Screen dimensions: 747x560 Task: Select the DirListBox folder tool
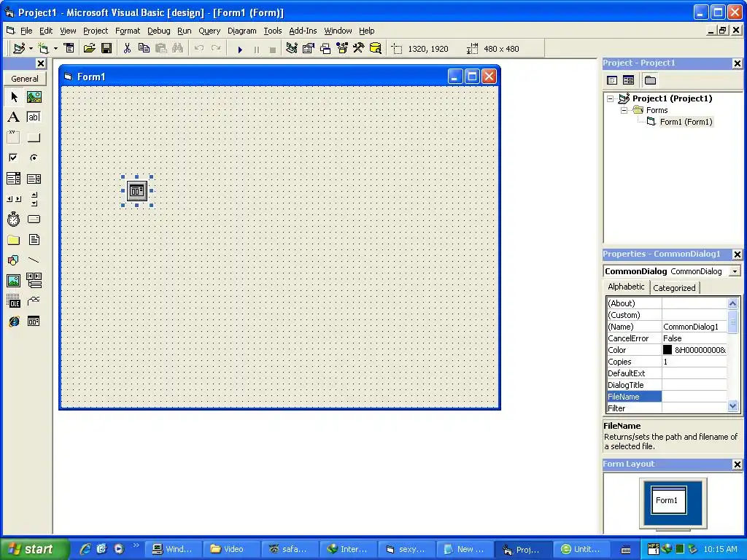click(14, 239)
